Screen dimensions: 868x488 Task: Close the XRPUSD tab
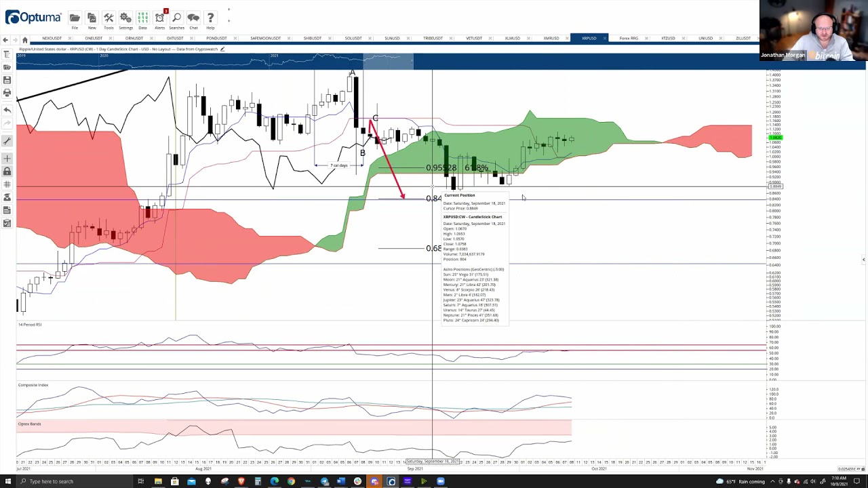pos(605,39)
